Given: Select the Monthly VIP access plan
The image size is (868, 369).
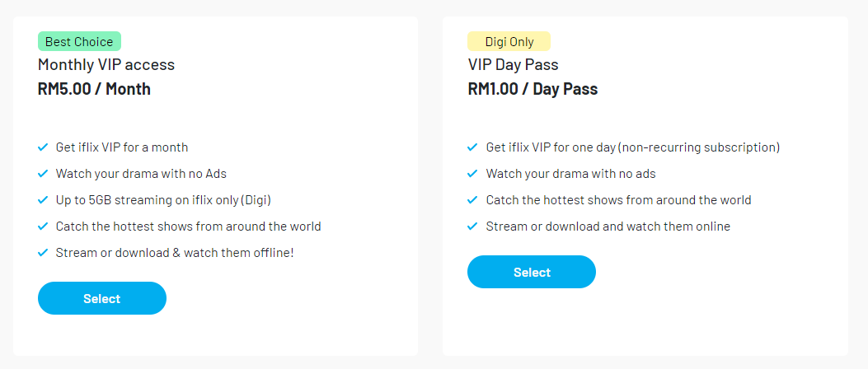Looking at the screenshot, I should 102,298.
